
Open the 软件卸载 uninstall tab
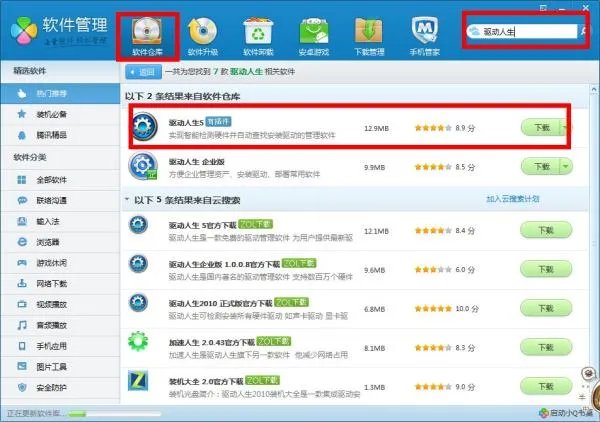point(258,37)
